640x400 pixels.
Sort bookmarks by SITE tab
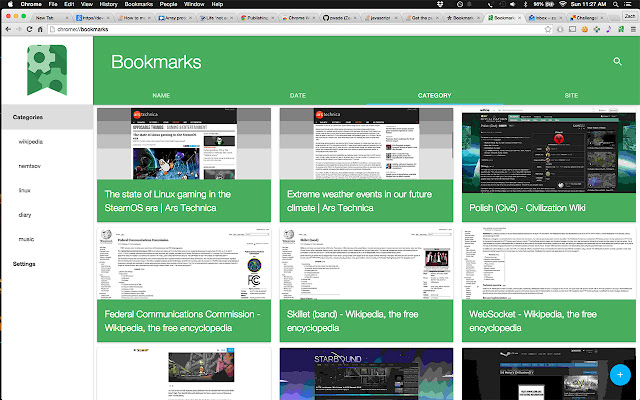coord(571,96)
